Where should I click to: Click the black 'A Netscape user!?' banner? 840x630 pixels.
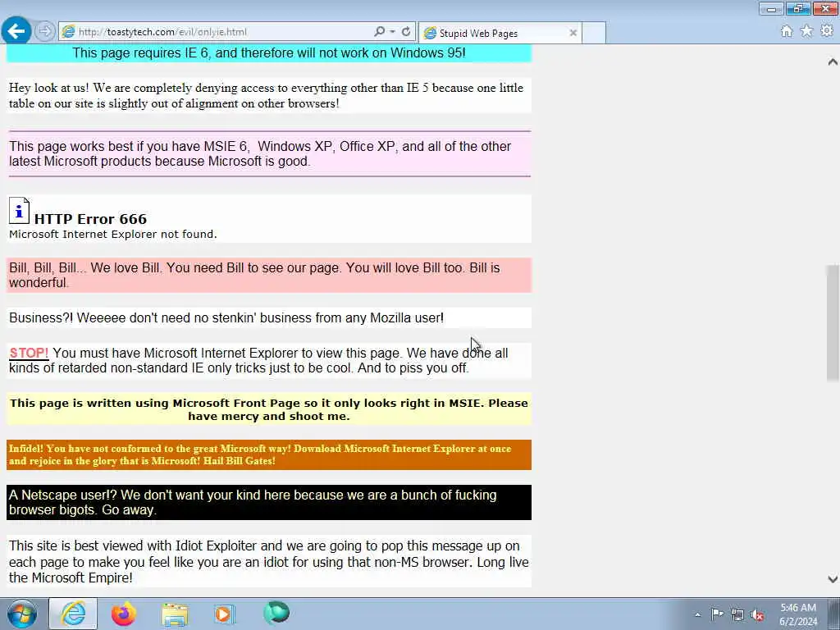269,503
